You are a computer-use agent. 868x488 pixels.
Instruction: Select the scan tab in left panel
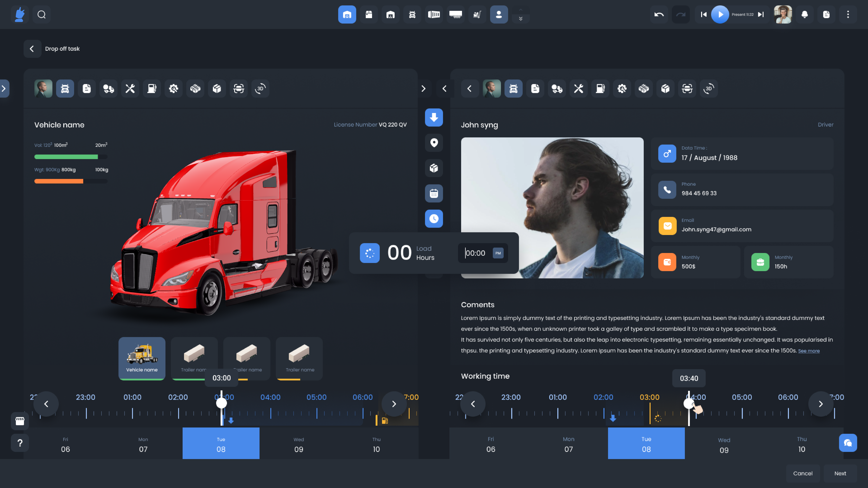(239, 89)
